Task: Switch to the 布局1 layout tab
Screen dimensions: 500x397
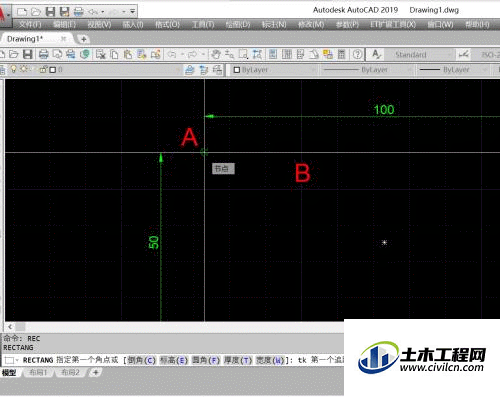Action: (38, 372)
